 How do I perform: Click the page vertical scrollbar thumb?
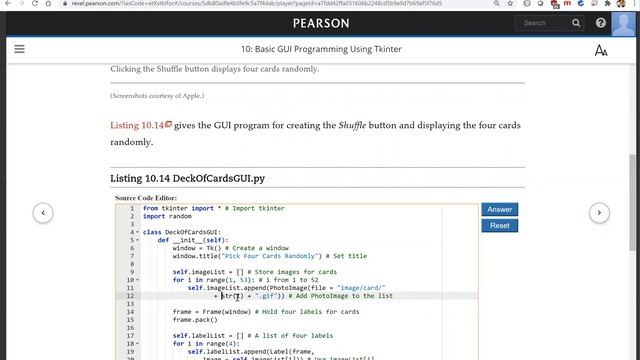[632, 202]
